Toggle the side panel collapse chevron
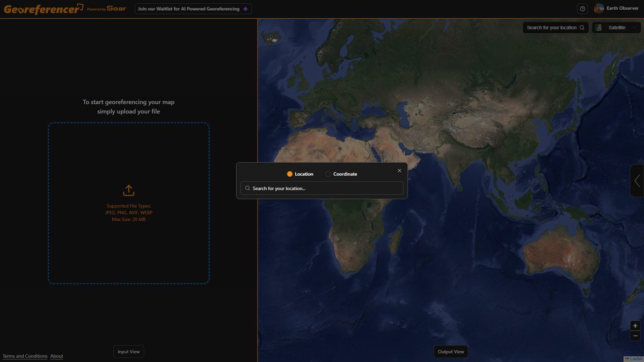 click(x=638, y=181)
